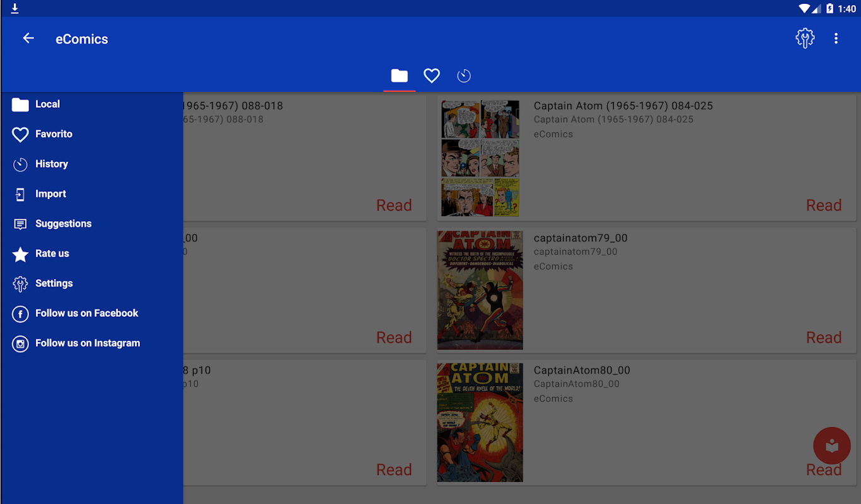
Task: Follow us on Facebook link
Action: pyautogui.click(x=91, y=313)
